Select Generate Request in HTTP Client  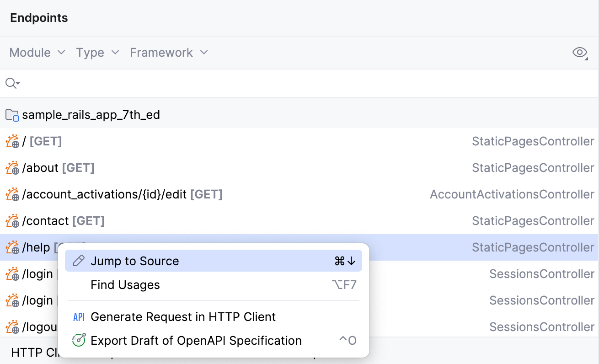pyautogui.click(x=183, y=316)
